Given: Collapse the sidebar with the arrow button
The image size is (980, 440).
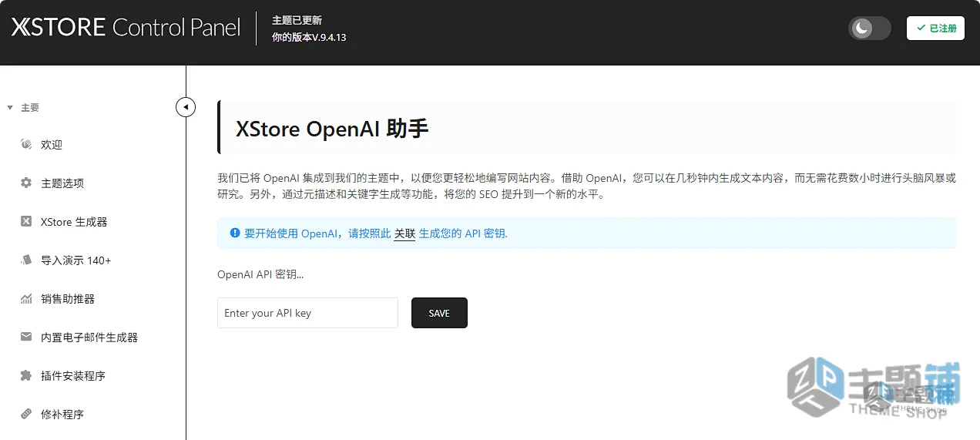Looking at the screenshot, I should tap(186, 106).
